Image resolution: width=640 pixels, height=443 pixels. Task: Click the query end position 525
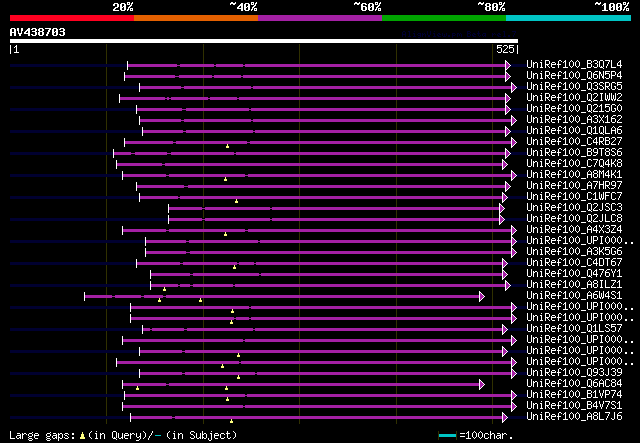[x=505, y=49]
